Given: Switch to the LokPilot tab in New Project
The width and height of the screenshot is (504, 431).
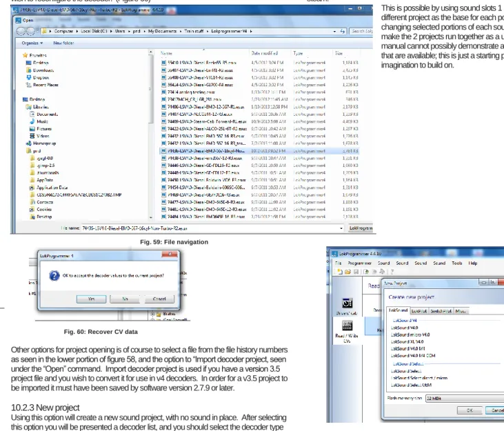Looking at the screenshot, I should tap(419, 311).
